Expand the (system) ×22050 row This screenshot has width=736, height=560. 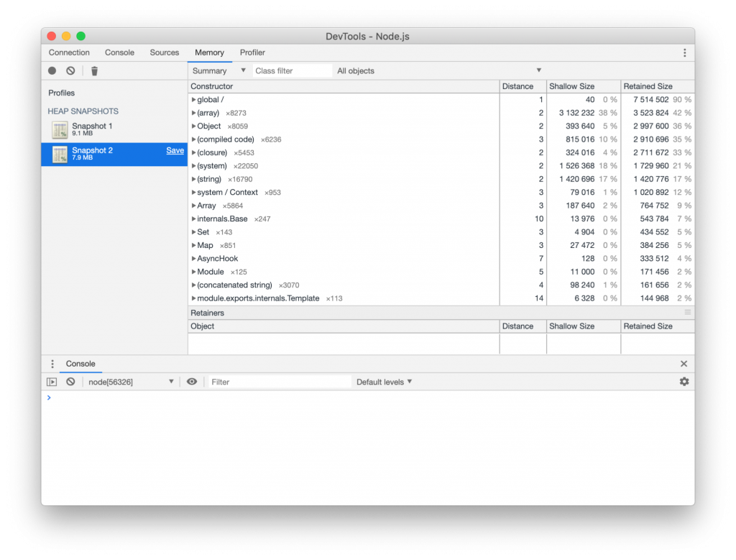coord(193,166)
